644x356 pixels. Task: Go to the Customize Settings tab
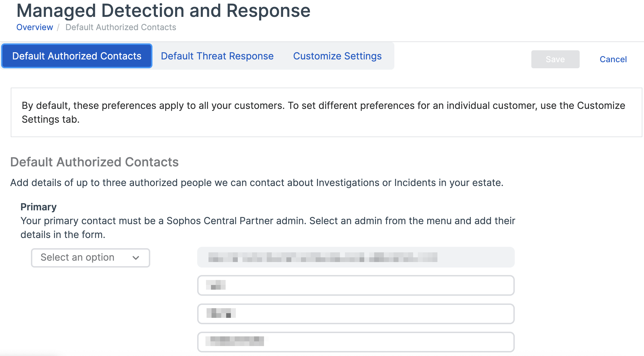(x=337, y=56)
